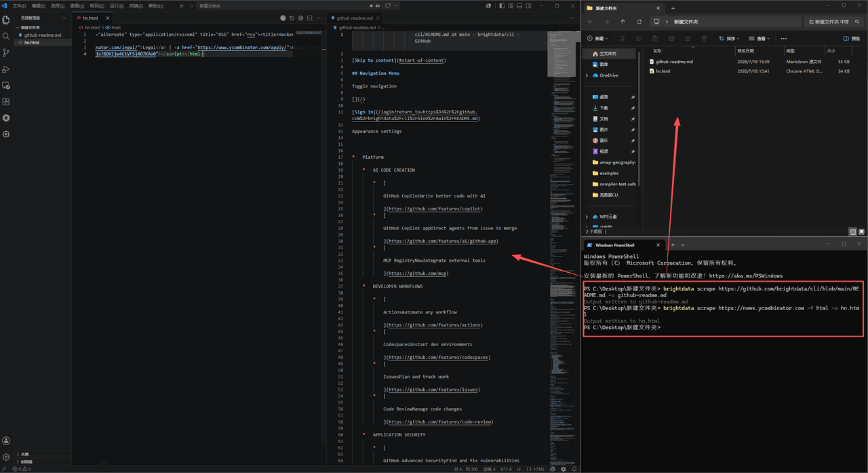Click the notifications bell in VS Code status bar
Image resolution: width=868 pixels, height=473 pixels.
click(x=574, y=469)
